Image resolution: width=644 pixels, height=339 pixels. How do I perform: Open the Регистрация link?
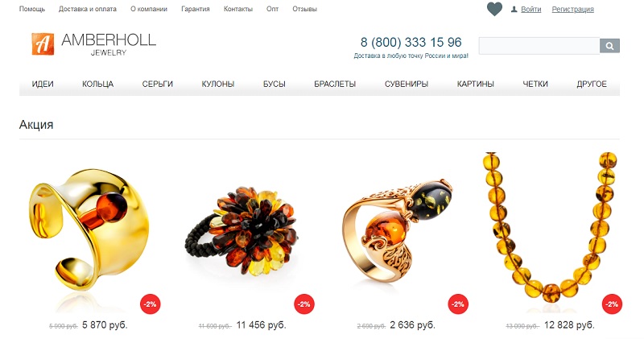(x=572, y=9)
